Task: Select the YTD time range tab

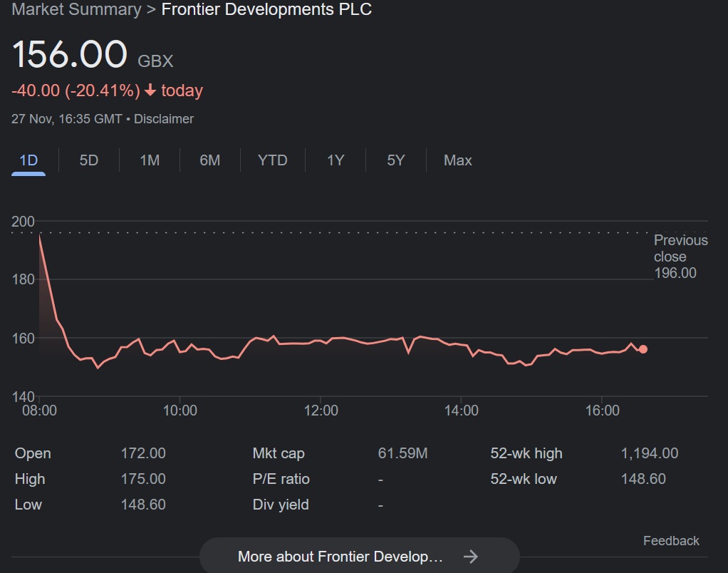Action: [x=273, y=160]
